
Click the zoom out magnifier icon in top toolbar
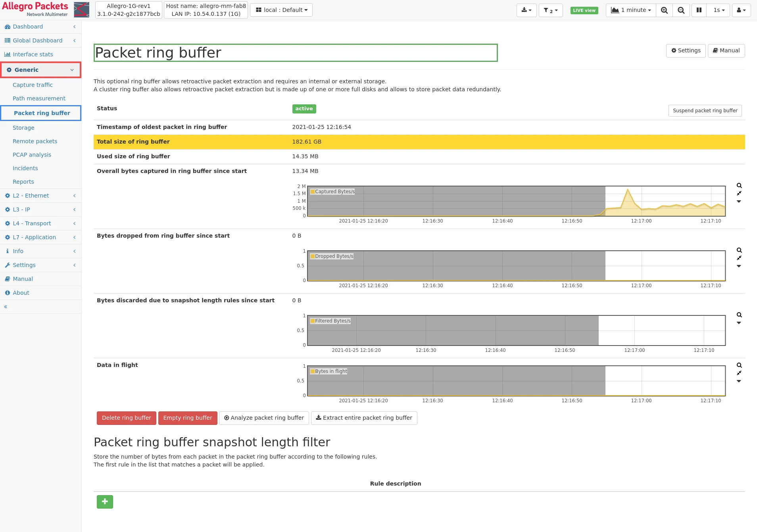[681, 10]
